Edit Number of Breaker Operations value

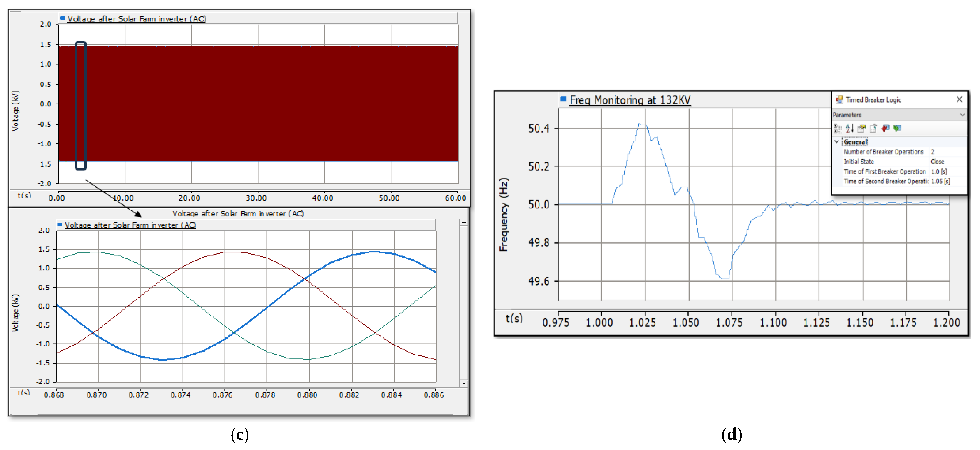click(x=932, y=152)
